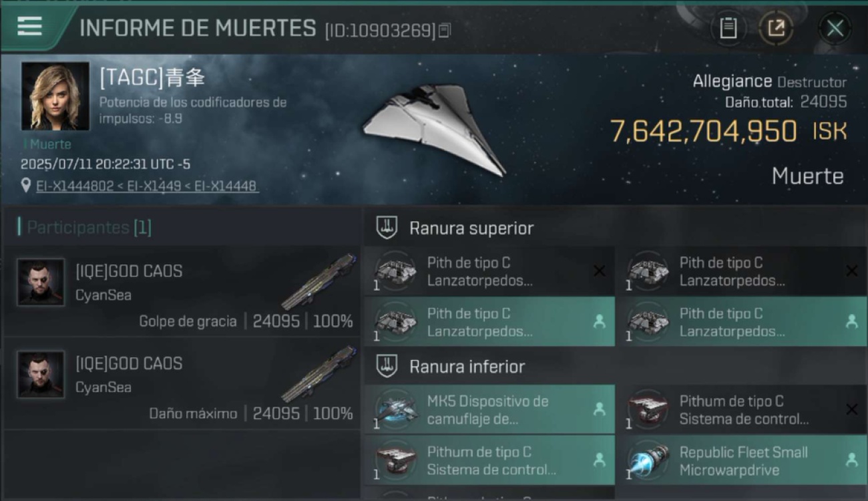868x501 pixels.
Task: Copy the kill report ID icon
Action: tap(445, 30)
